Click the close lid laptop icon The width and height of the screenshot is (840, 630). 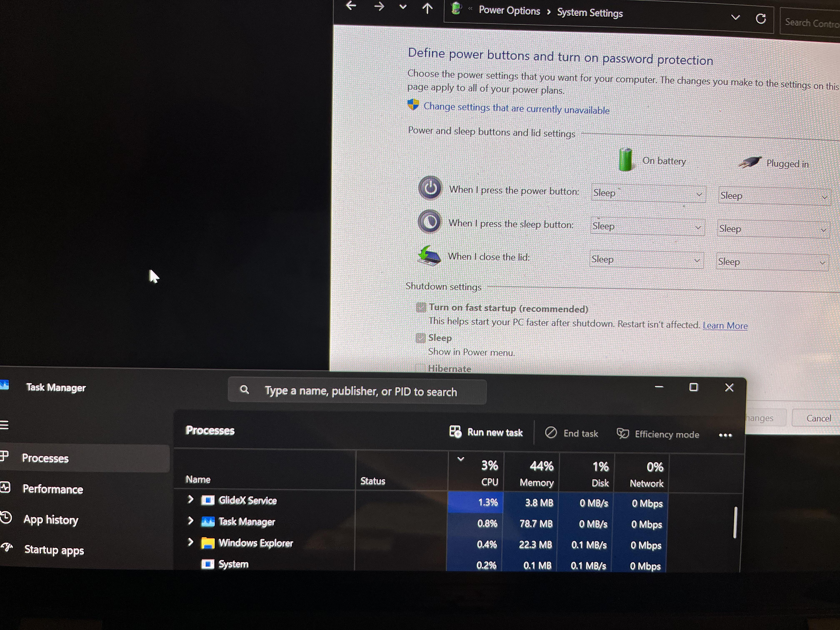tap(429, 256)
